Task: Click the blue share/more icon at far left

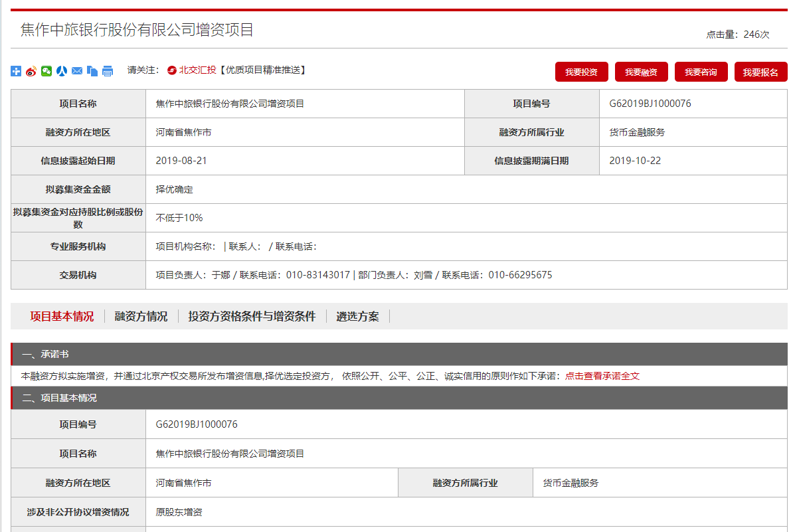Action: tap(16, 71)
